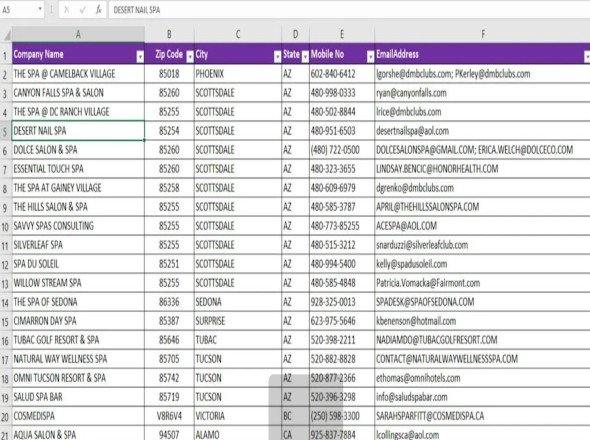Click formula bar text DESERT NAIL SPA
This screenshot has width=590, height=440.
[x=137, y=10]
